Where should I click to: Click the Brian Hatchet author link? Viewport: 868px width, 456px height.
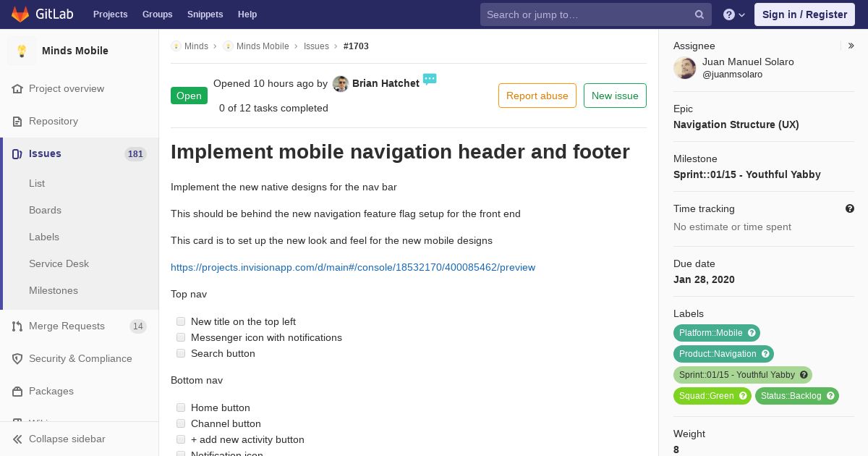point(386,84)
